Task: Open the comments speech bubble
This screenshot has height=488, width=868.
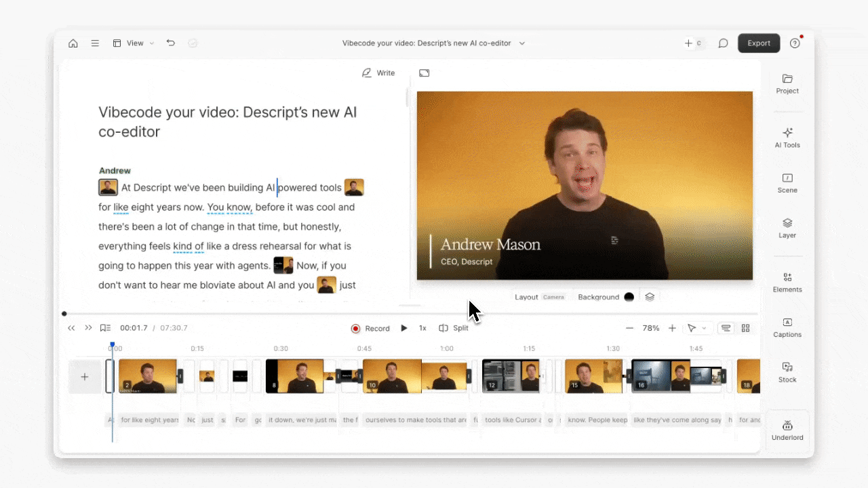Action: point(724,43)
